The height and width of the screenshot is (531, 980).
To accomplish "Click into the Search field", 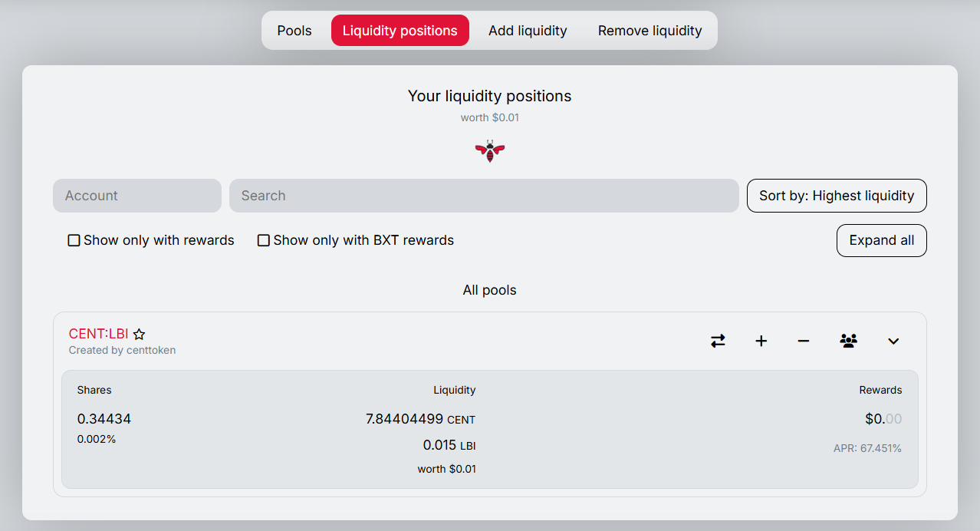I will [x=484, y=196].
